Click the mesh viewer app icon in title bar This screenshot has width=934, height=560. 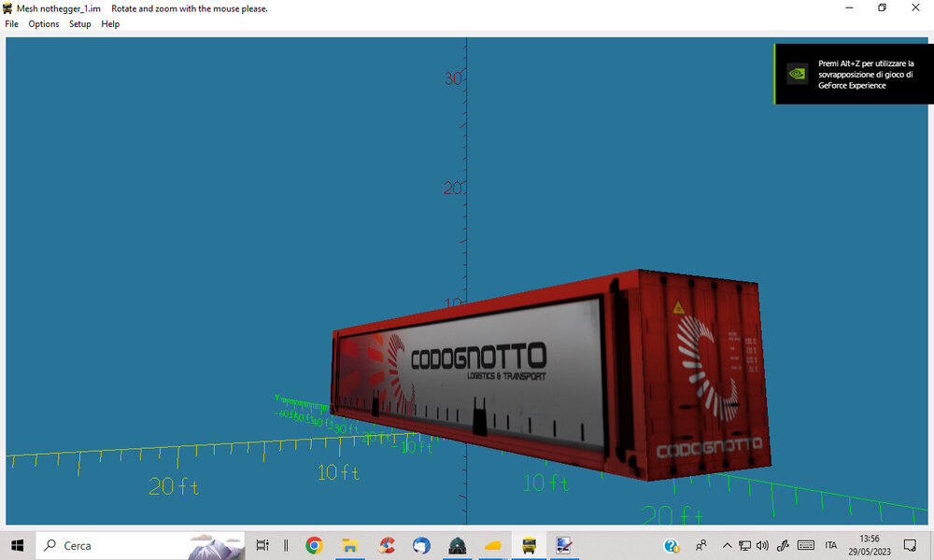click(x=7, y=8)
